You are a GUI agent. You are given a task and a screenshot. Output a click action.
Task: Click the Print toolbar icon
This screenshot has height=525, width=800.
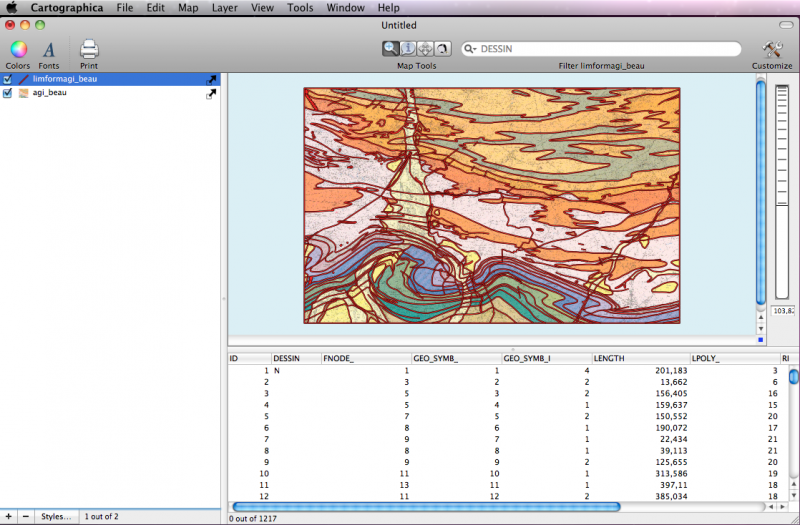point(89,50)
